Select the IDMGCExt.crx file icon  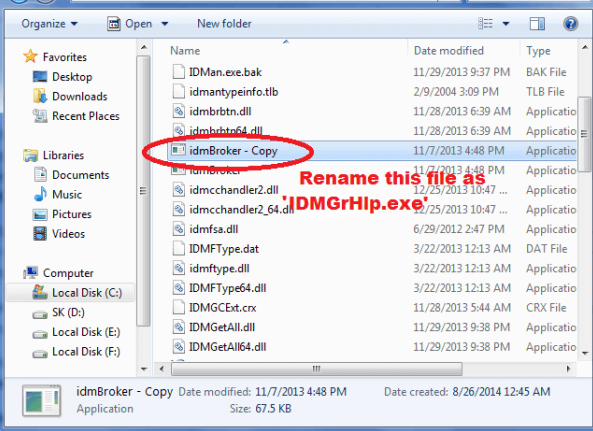tap(179, 307)
